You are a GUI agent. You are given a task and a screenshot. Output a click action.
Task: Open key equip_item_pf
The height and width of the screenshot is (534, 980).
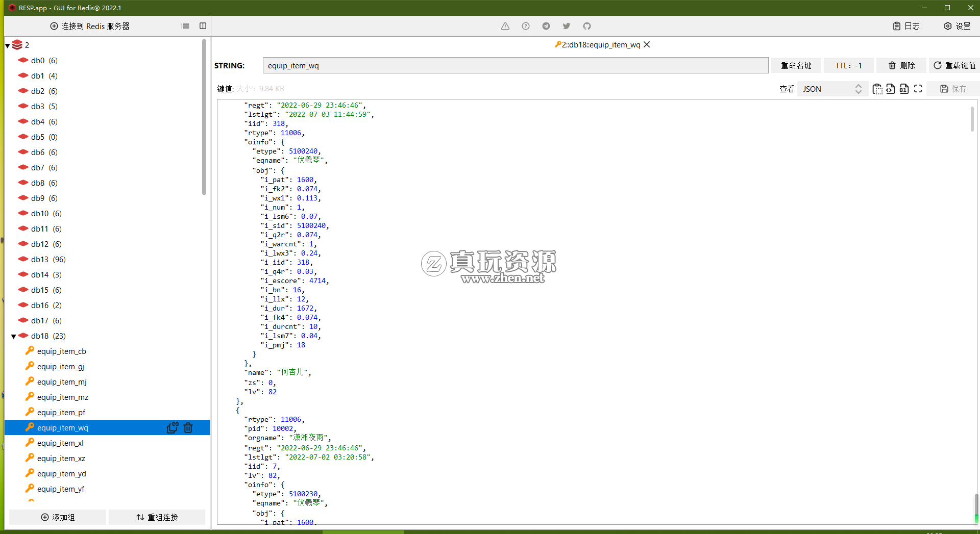click(x=61, y=412)
